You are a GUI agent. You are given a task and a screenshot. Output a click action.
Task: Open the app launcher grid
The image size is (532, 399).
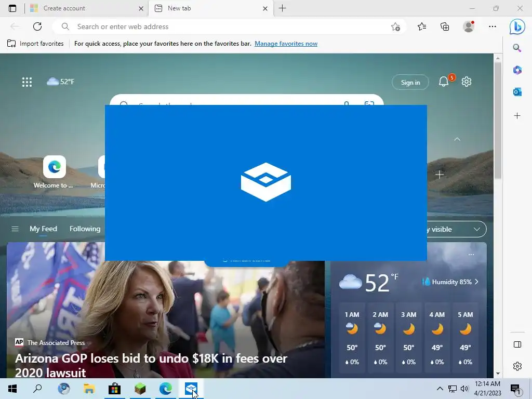(27, 82)
